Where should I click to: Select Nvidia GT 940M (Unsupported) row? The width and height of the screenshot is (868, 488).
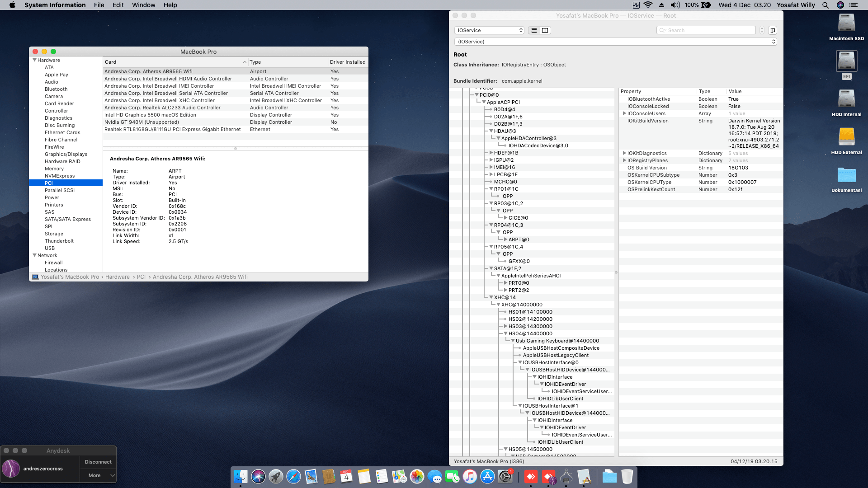pyautogui.click(x=235, y=122)
